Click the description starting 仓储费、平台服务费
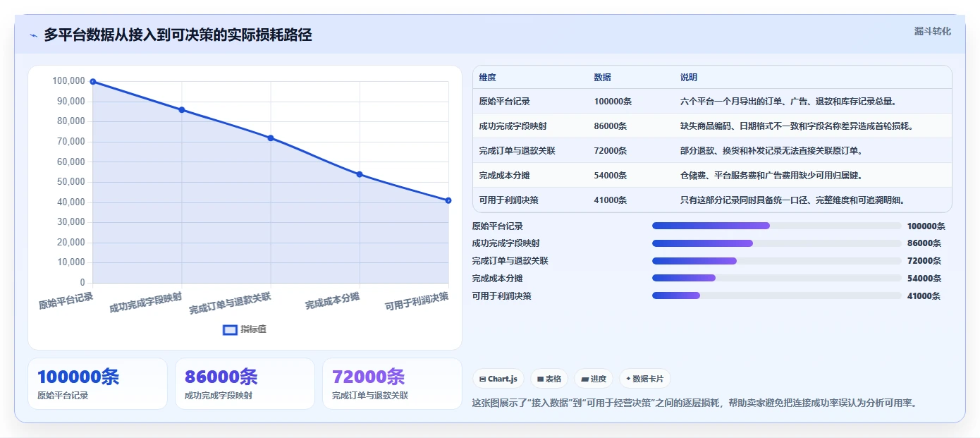This screenshot has height=438, width=980. click(x=771, y=176)
